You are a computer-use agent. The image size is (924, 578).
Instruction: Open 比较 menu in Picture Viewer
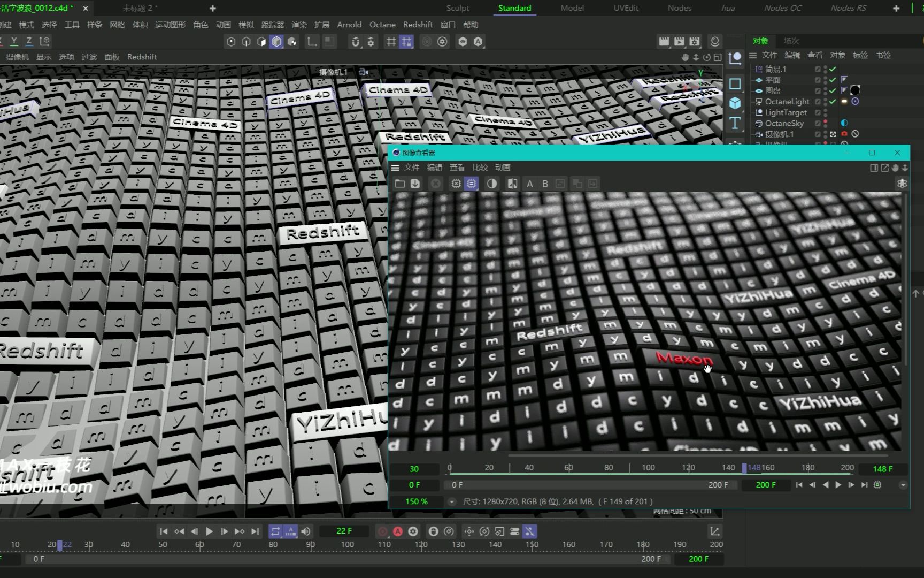(480, 168)
